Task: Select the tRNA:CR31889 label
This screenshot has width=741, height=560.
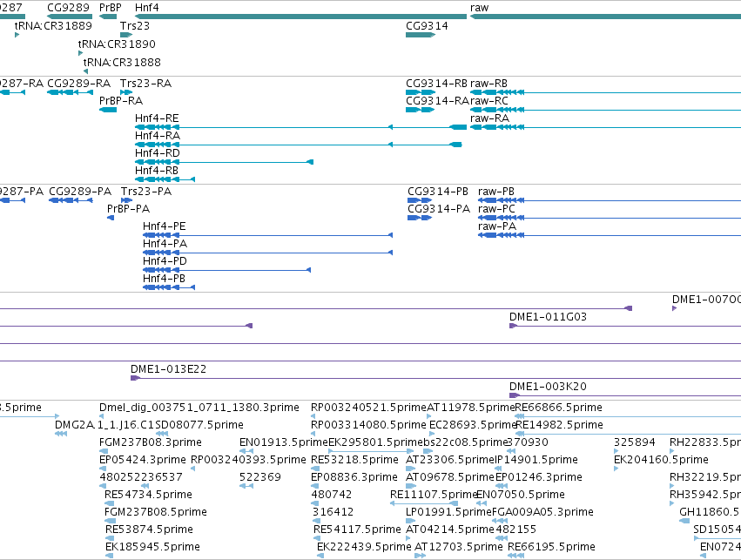Action: click(53, 26)
